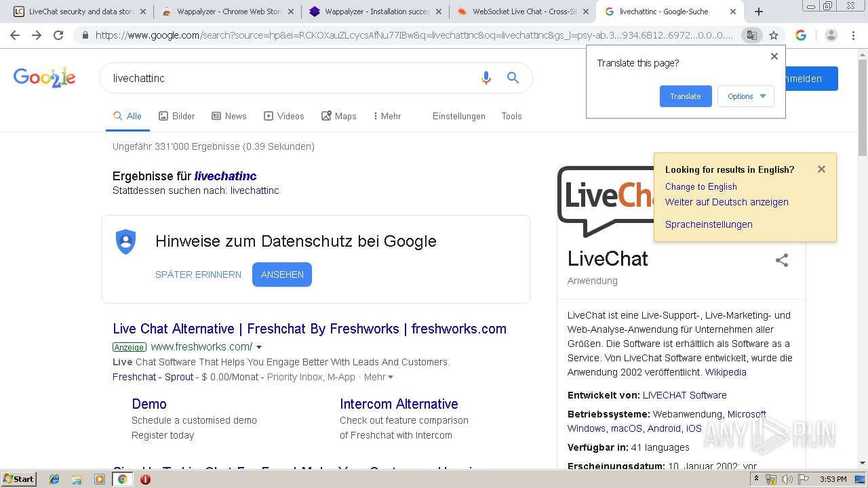Viewport: 868px width, 488px height.
Task: Click SPÄTER ERINNERN
Action: [198, 274]
